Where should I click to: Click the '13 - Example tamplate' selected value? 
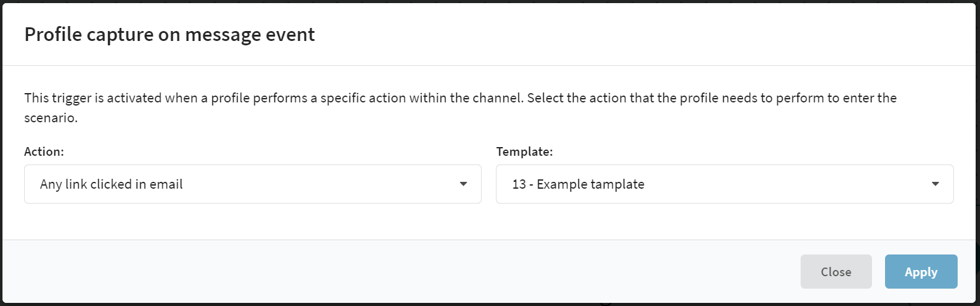click(x=578, y=184)
